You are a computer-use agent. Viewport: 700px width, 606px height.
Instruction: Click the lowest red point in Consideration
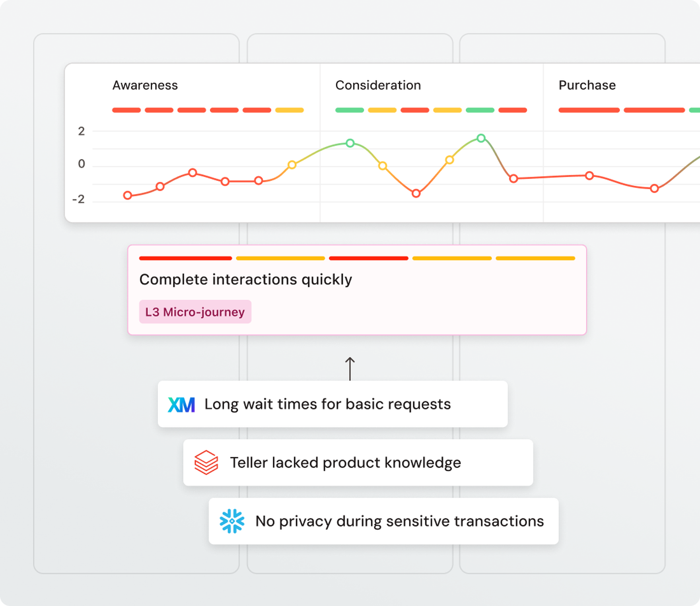(x=416, y=194)
